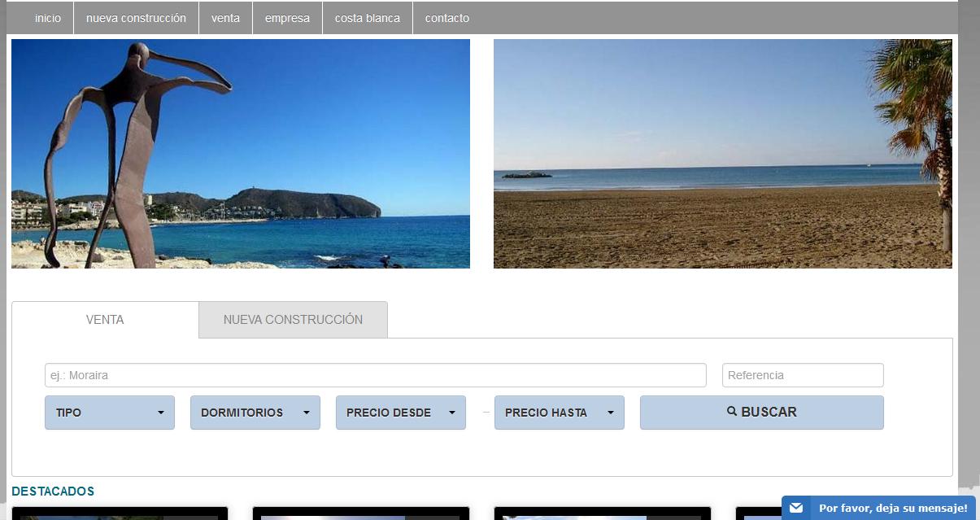Click the sculpture coastline banner image
980x520 pixels.
241,154
